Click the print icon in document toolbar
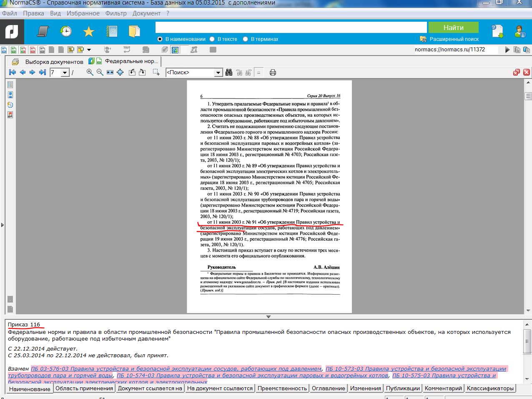Viewport: 532px width, 399px height. [273, 73]
